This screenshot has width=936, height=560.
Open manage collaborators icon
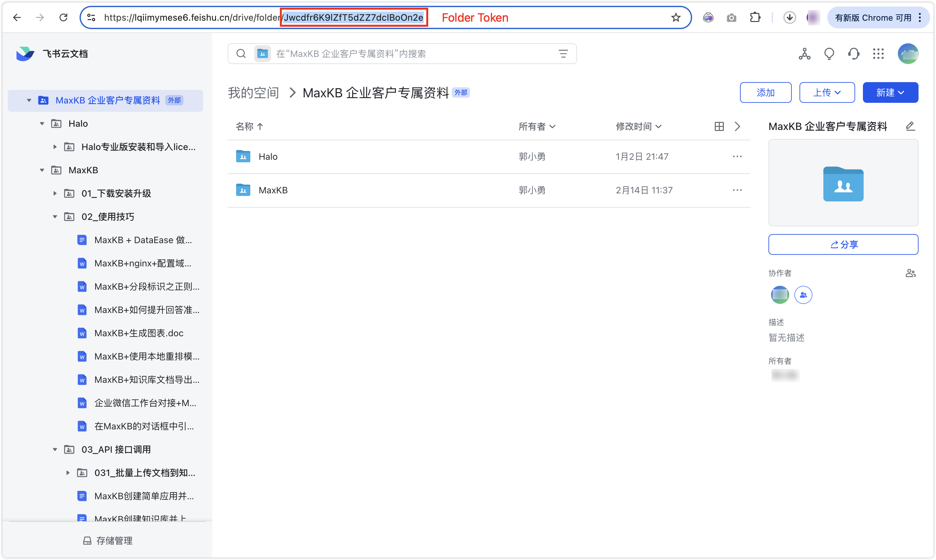tap(910, 273)
